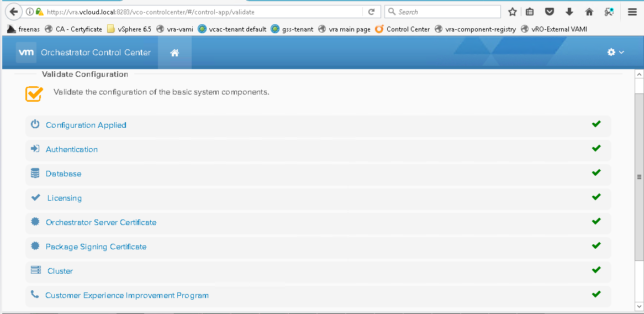The image size is (644, 314).
Task: Open the Licensing link
Action: (x=65, y=198)
